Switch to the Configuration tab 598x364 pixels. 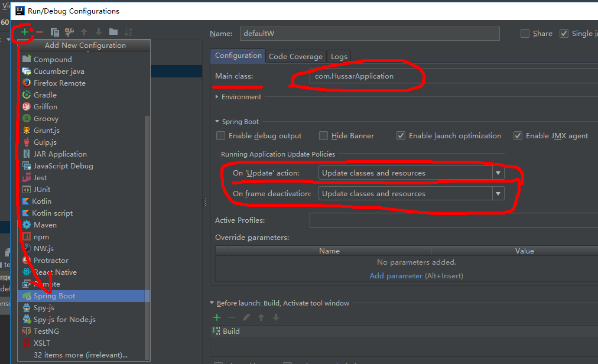click(238, 56)
